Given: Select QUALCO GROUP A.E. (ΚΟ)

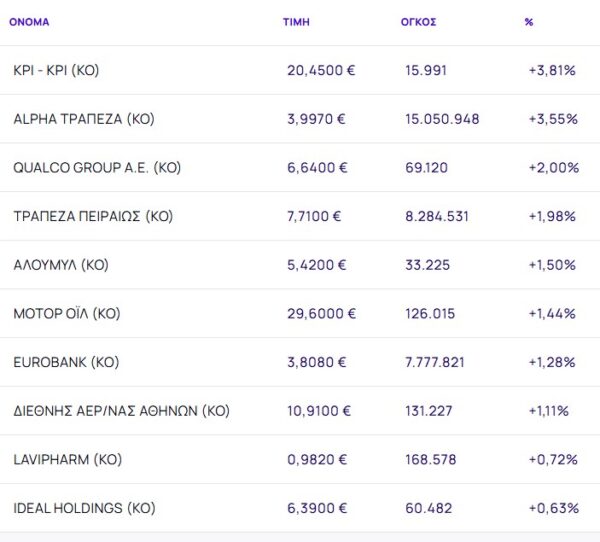Looking at the screenshot, I should click(97, 168).
